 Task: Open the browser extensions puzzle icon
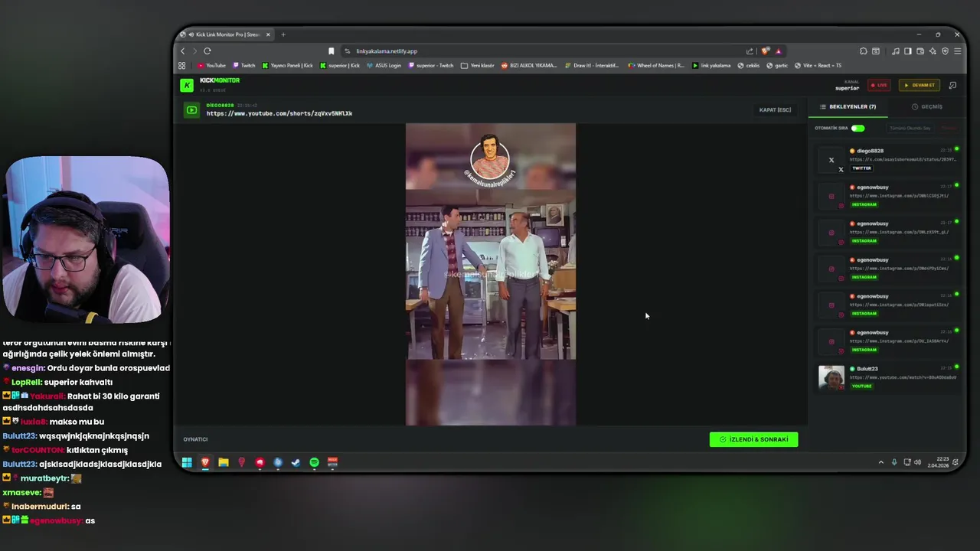[x=863, y=51]
